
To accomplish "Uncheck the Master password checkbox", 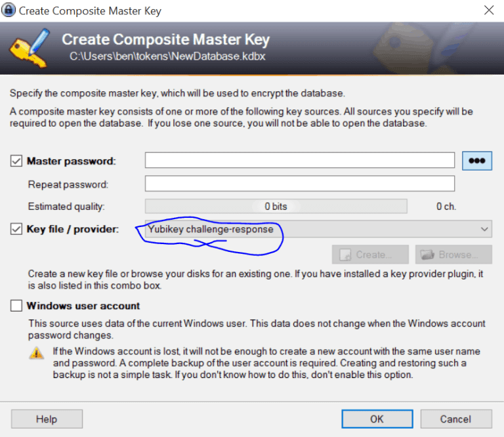I will [16, 161].
